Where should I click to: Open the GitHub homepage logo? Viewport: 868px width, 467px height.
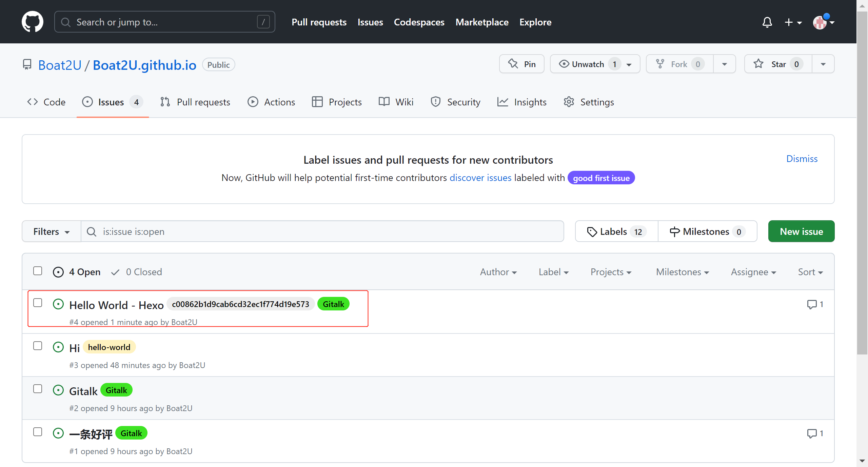pyautogui.click(x=33, y=22)
